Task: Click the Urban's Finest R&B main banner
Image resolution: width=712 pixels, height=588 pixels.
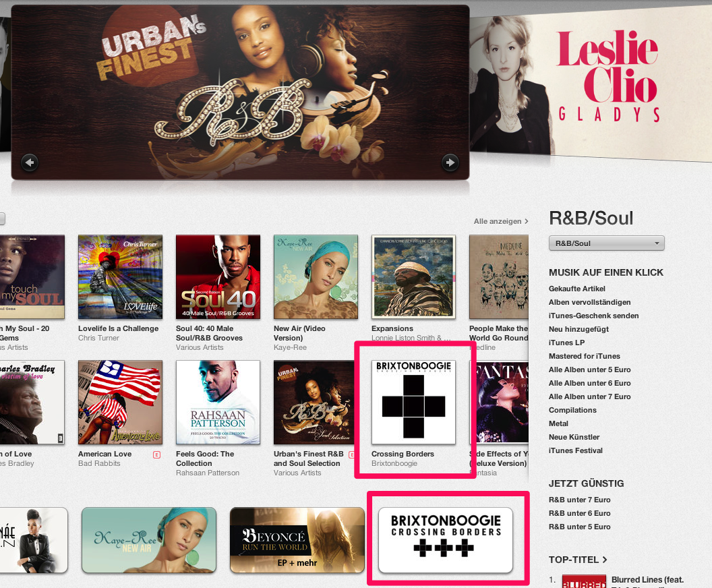Action: point(240,92)
